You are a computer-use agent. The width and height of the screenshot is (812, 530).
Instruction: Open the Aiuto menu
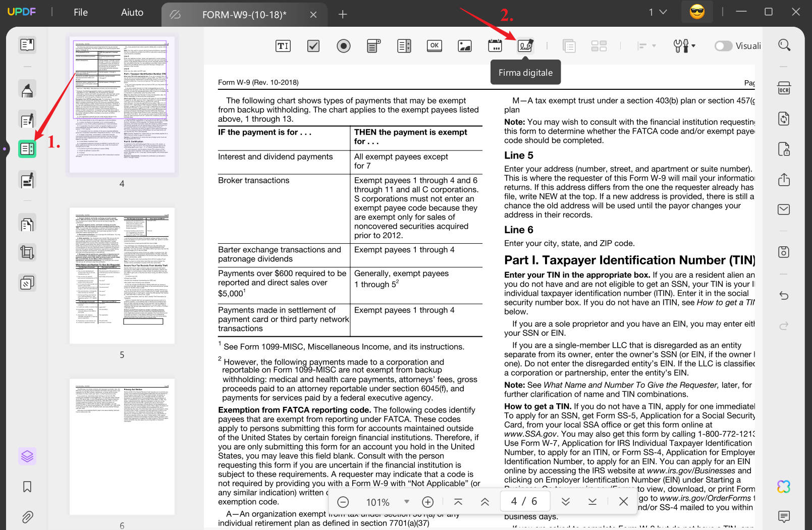(132, 12)
